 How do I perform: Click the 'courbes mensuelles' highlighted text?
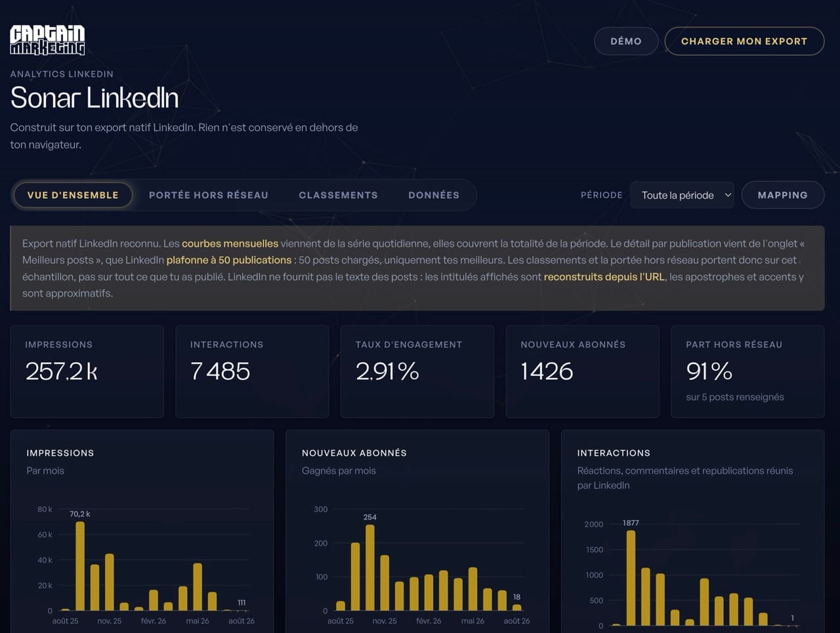coord(230,243)
